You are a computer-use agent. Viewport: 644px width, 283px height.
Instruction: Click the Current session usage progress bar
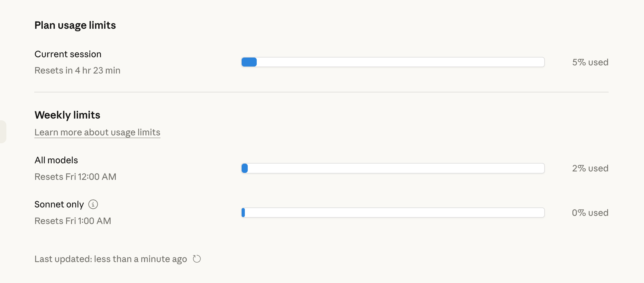click(x=393, y=62)
